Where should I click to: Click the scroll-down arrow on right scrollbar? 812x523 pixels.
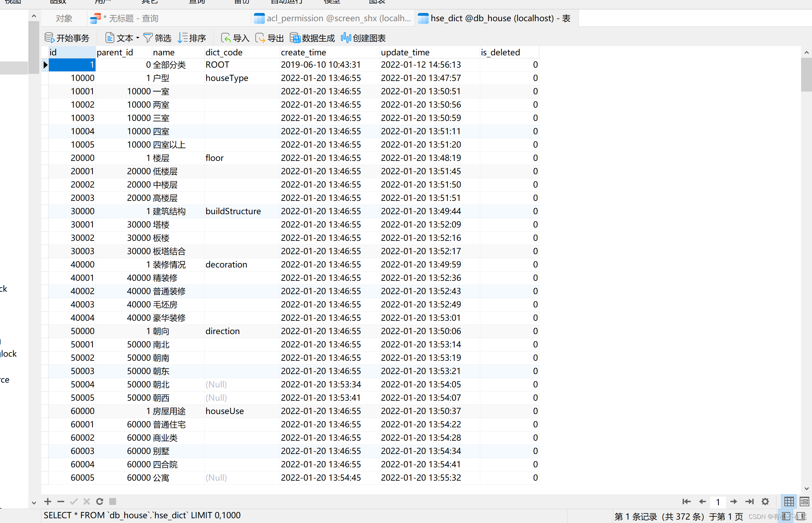(x=806, y=488)
